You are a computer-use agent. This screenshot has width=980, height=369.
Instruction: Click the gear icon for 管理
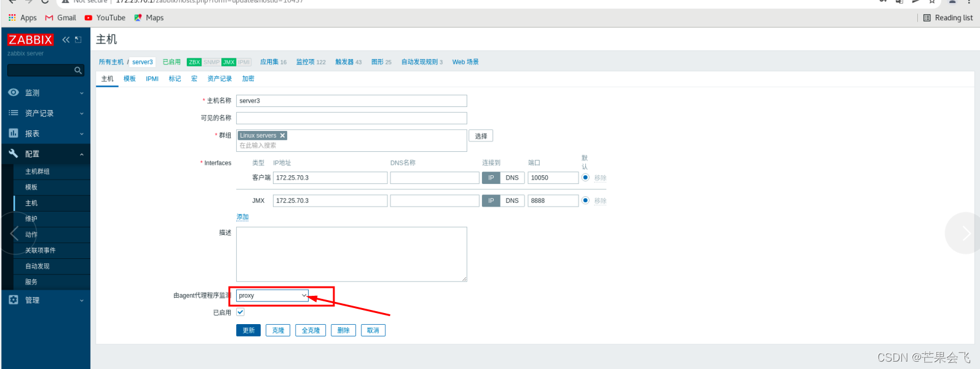coord(14,300)
